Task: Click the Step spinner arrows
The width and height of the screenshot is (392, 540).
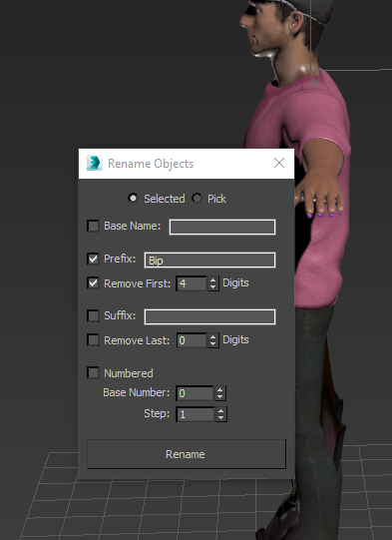Action: point(220,414)
